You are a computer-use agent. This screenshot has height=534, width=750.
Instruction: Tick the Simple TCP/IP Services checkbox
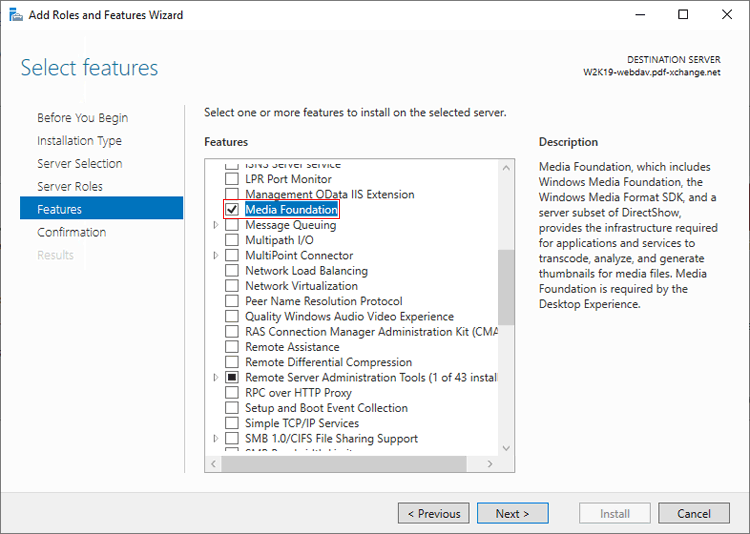coord(232,423)
